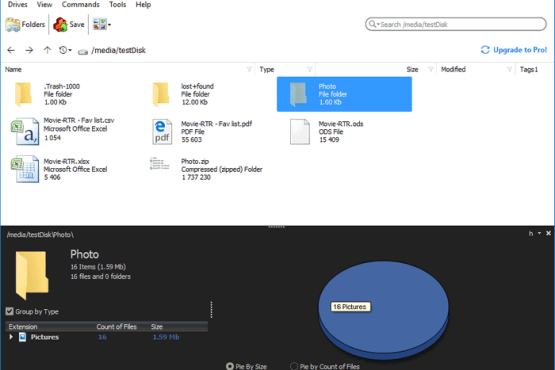Click the blue pie chart slice

(x=383, y=308)
